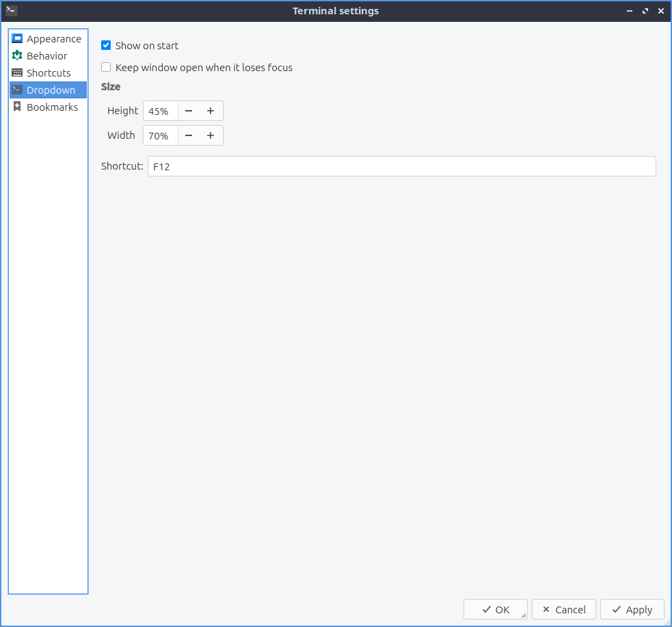Click the Width percentage value field
Image resolution: width=672 pixels, height=627 pixels.
(x=160, y=135)
